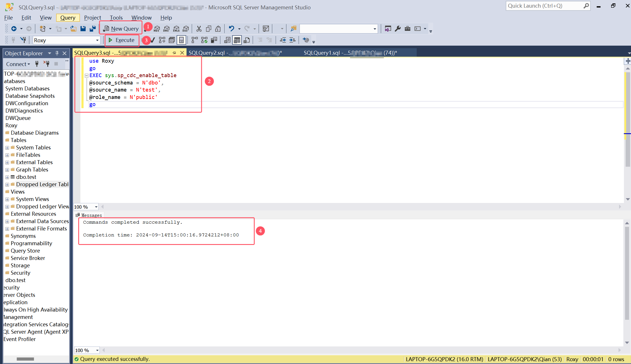Viewport: 631px width, 364px height.
Task: Toggle Include Live Query Statistics
Action: coord(204,40)
